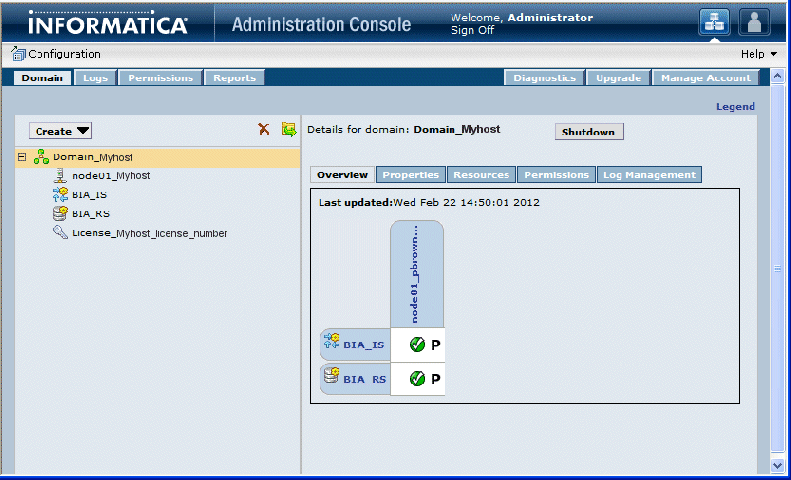This screenshot has width=791, height=480.
Task: Click the node01_Myhost node icon
Action: tap(60, 175)
